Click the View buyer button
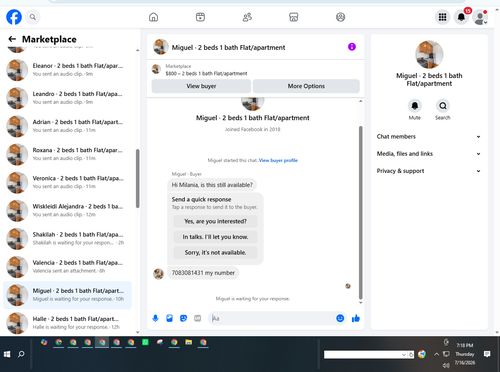 coord(201,86)
